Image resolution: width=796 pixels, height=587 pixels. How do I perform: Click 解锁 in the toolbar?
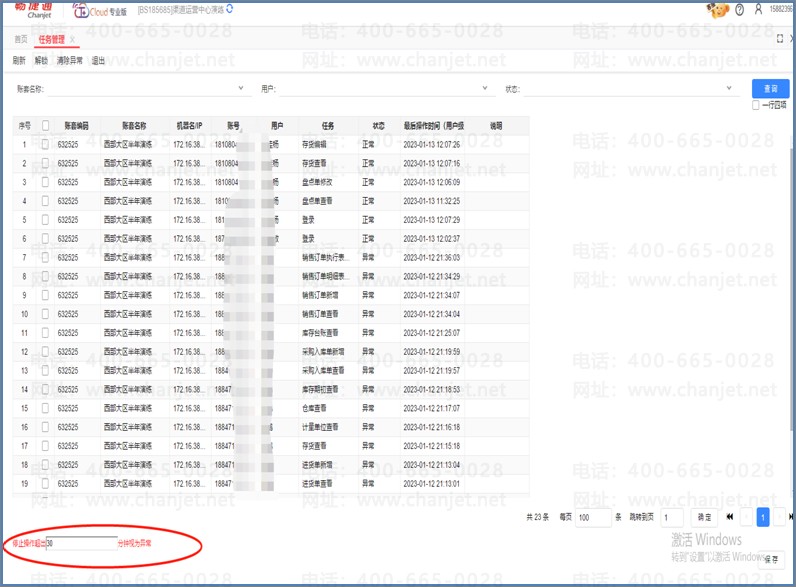pyautogui.click(x=41, y=60)
